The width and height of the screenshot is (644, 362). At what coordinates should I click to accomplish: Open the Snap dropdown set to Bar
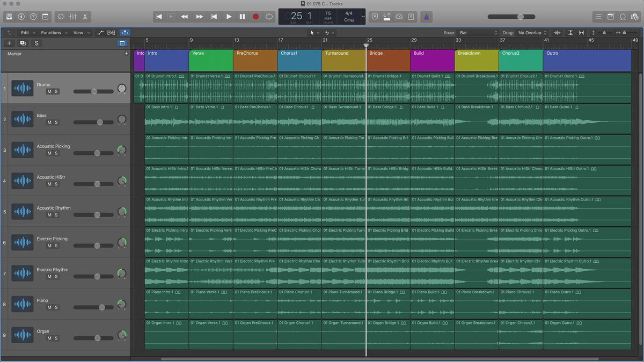pos(479,33)
